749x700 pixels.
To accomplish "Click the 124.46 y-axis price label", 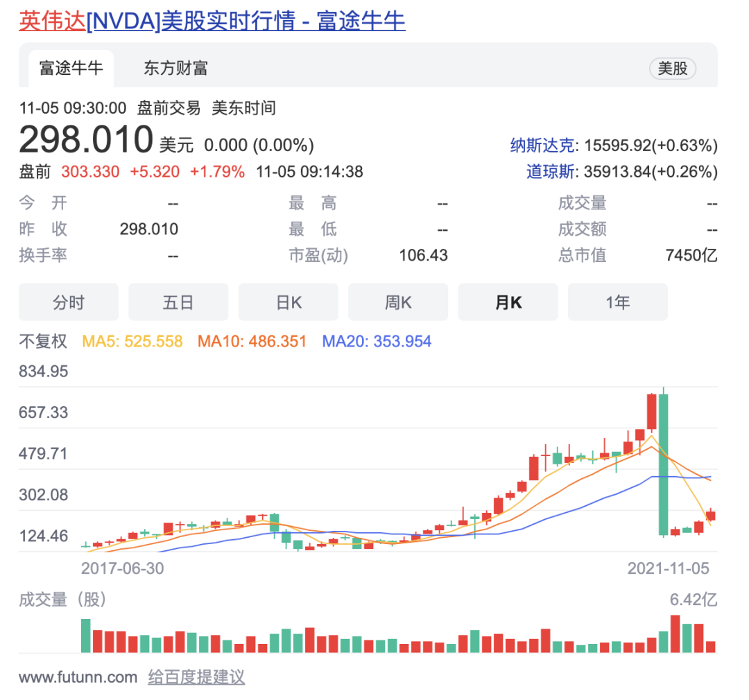I will tap(44, 536).
